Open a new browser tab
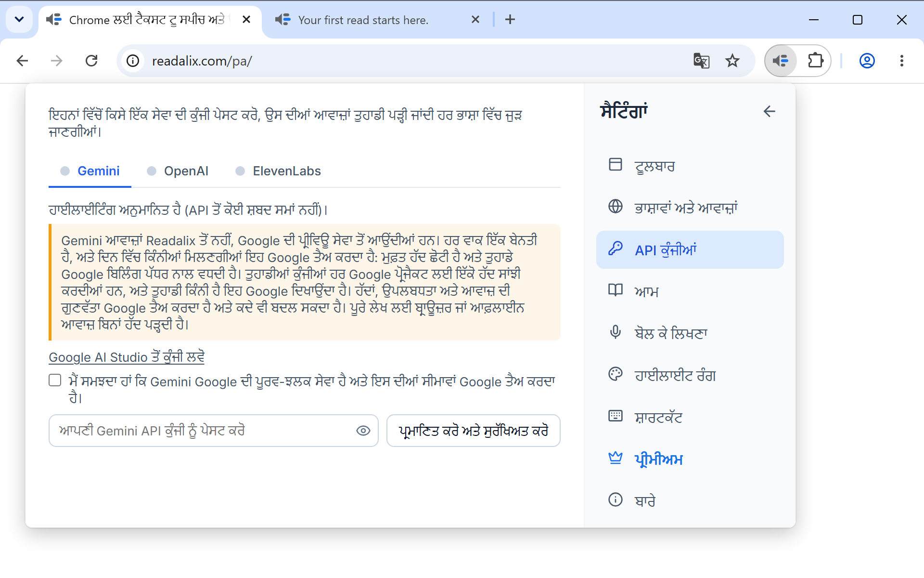 (x=510, y=19)
